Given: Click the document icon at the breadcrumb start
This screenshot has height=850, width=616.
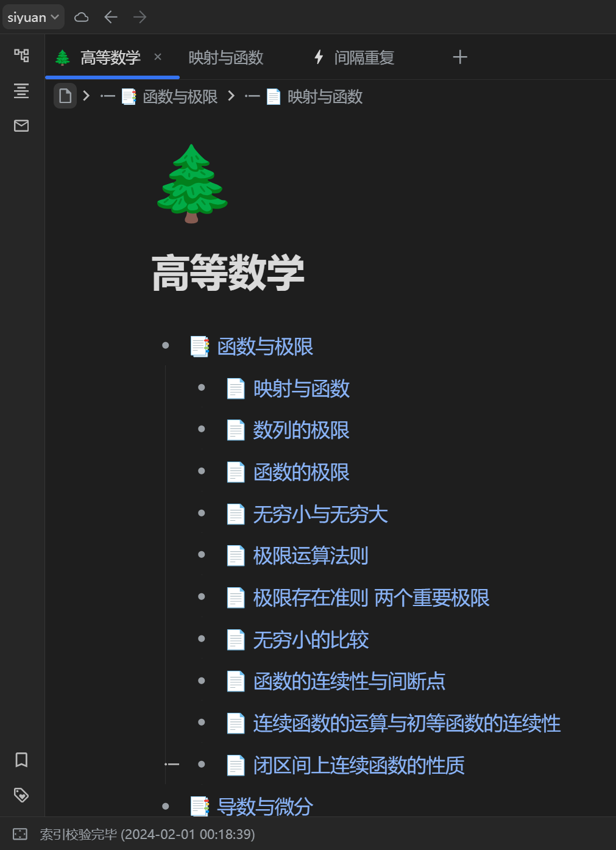Looking at the screenshot, I should [x=65, y=96].
